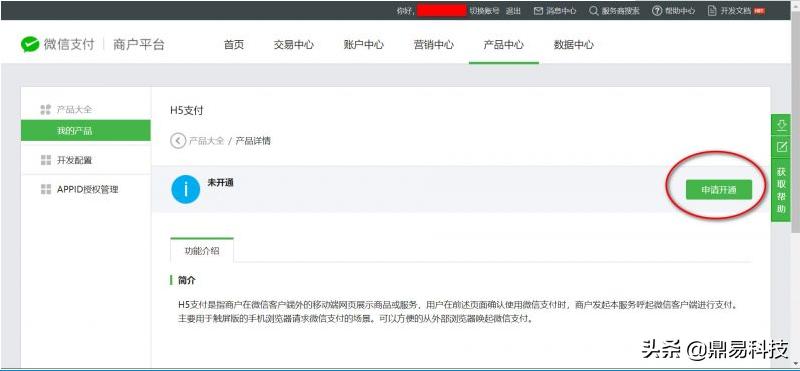Viewport: 800px width, 371px height.
Task: Click the 未开通 status text
Action: (x=220, y=182)
